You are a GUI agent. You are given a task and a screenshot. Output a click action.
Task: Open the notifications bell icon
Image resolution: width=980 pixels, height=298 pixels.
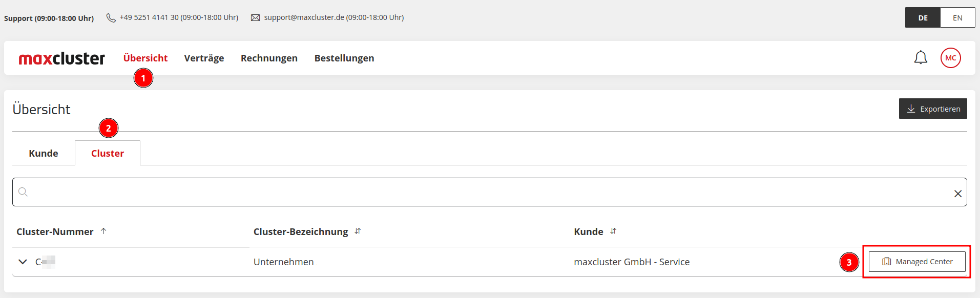click(x=921, y=58)
